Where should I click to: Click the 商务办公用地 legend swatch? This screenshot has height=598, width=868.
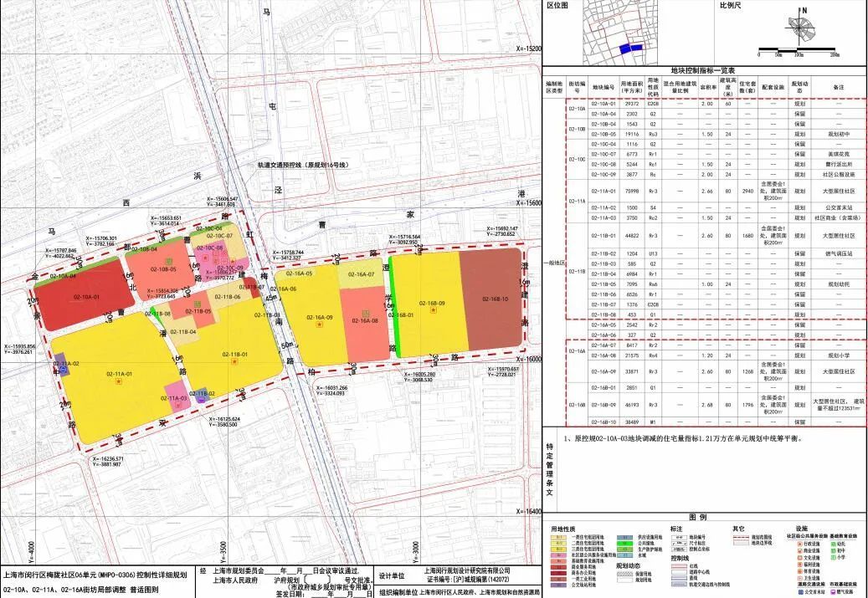(558, 573)
